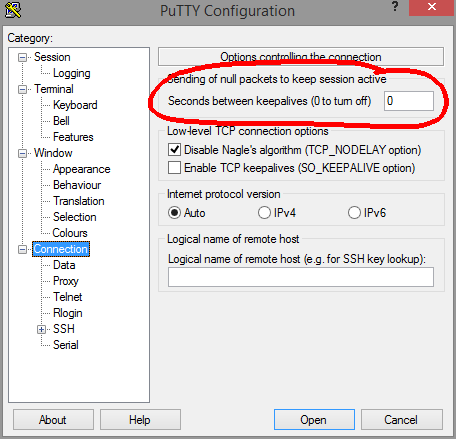The height and width of the screenshot is (439, 456).
Task: Open the Selection category
Action: click(75, 217)
